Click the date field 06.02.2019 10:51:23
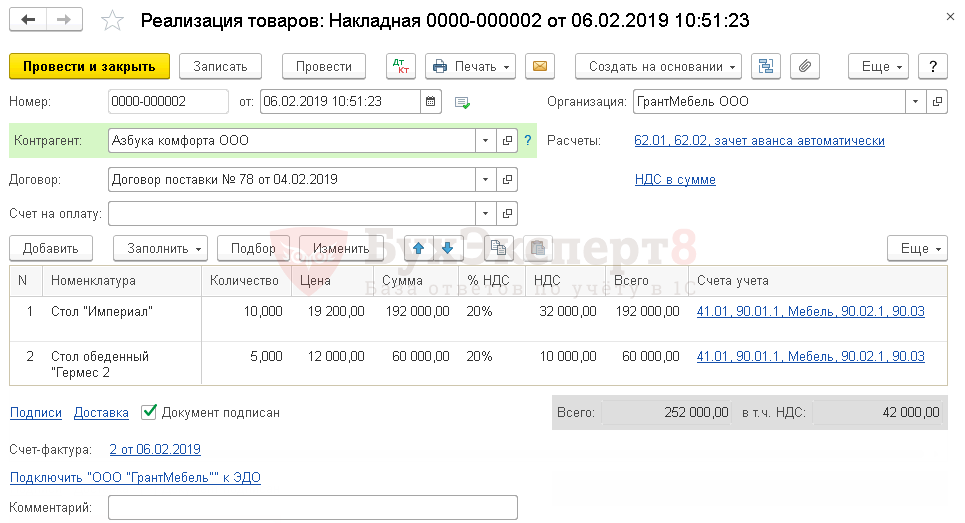 pyautogui.click(x=340, y=102)
